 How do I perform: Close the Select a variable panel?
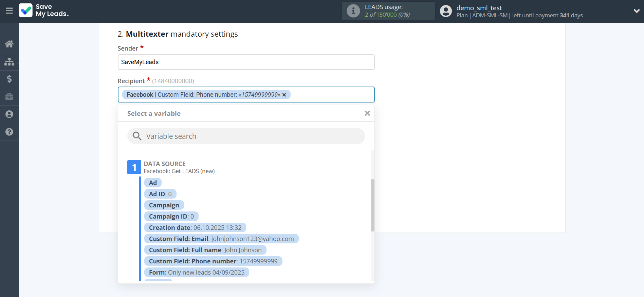(x=367, y=113)
